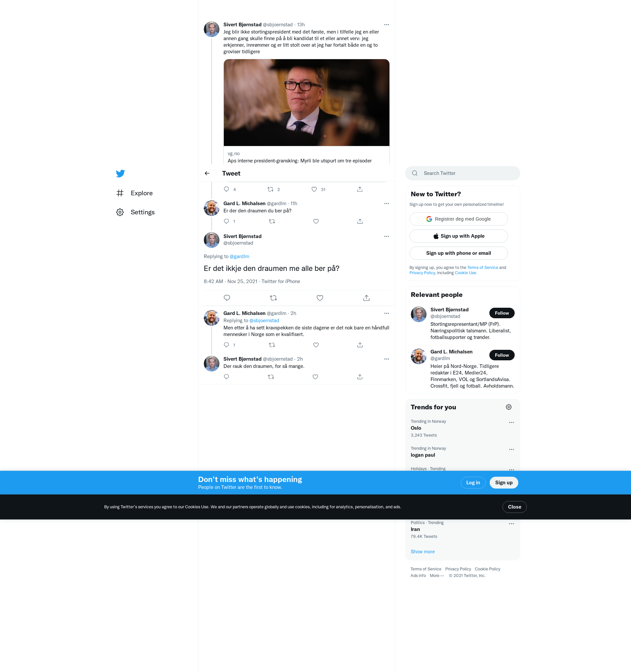Click Show more under the trends
The width and height of the screenshot is (631, 672).
(x=422, y=552)
